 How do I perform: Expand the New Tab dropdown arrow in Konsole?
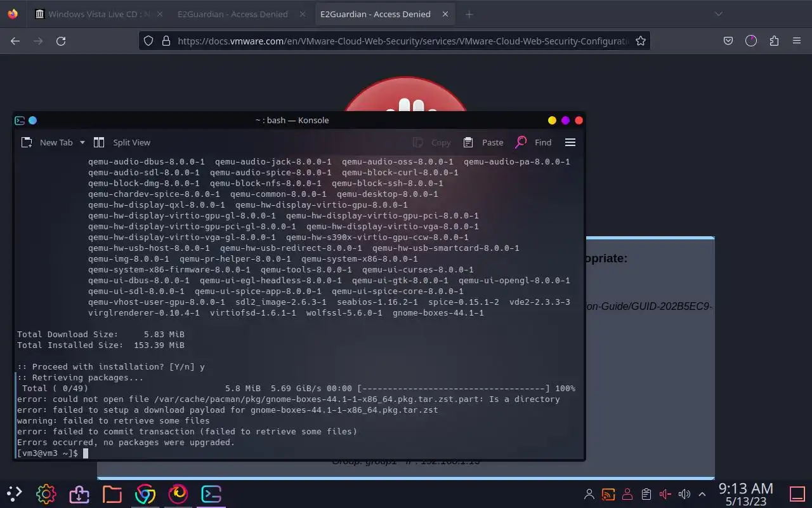(x=82, y=142)
